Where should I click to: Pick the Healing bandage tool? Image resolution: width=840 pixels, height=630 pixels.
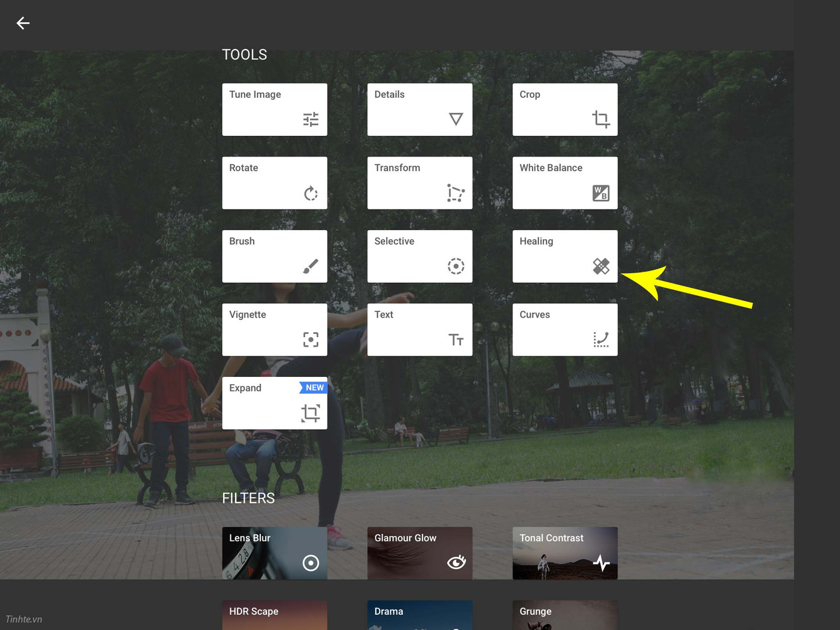(x=564, y=256)
